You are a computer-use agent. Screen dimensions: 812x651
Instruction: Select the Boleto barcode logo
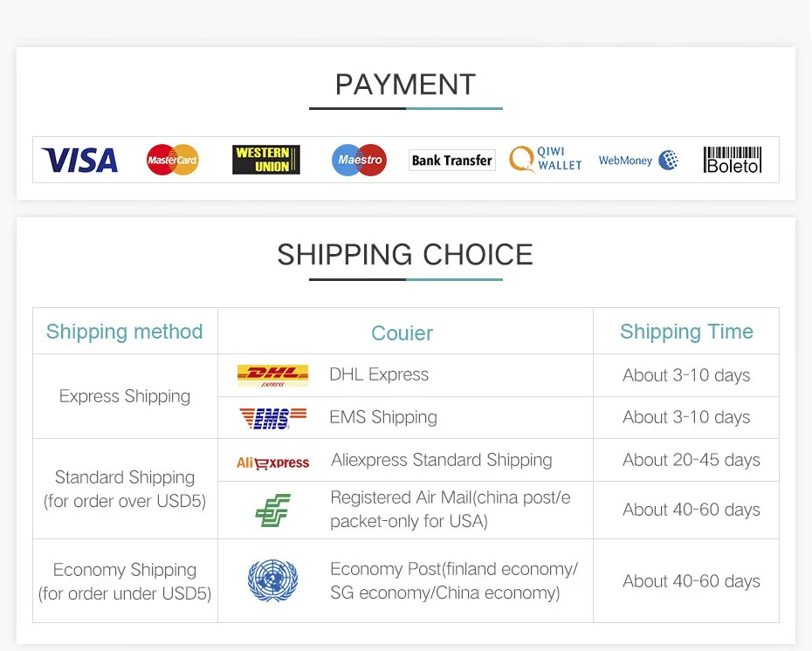pyautogui.click(x=733, y=160)
